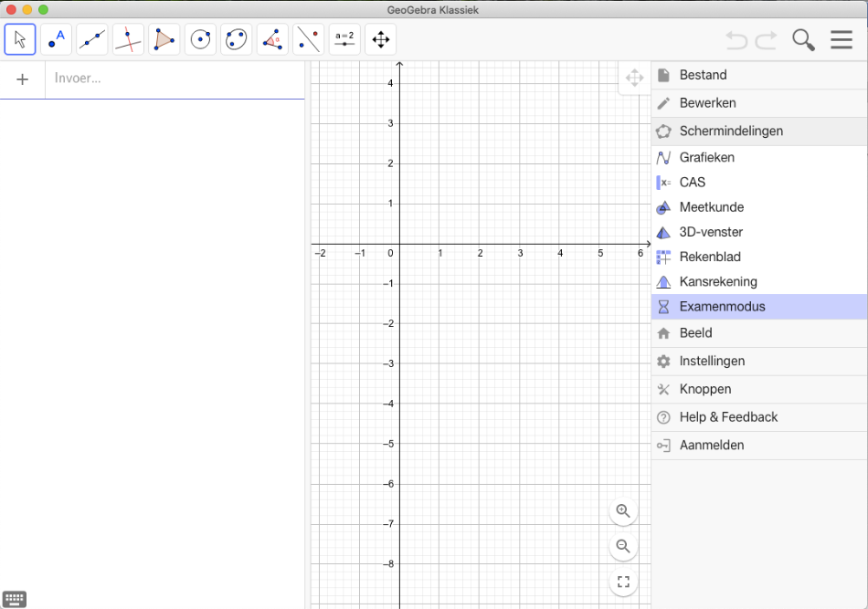
Task: Open the Rekenblad perspective
Action: pos(759,257)
